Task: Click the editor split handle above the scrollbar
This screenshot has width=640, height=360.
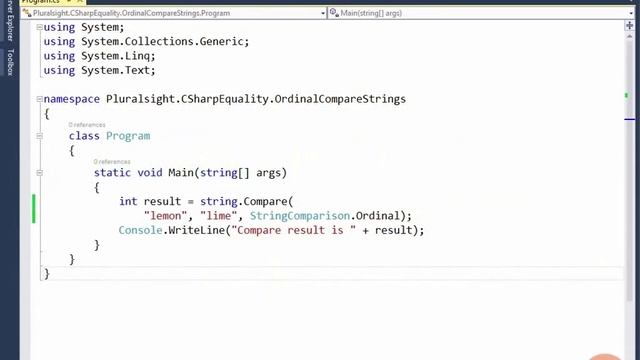Action: point(629,26)
